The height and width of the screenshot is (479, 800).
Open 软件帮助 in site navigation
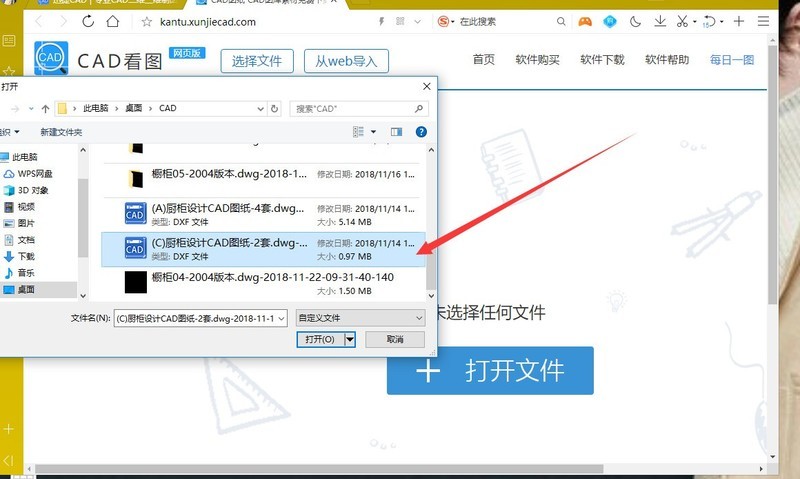pos(665,60)
